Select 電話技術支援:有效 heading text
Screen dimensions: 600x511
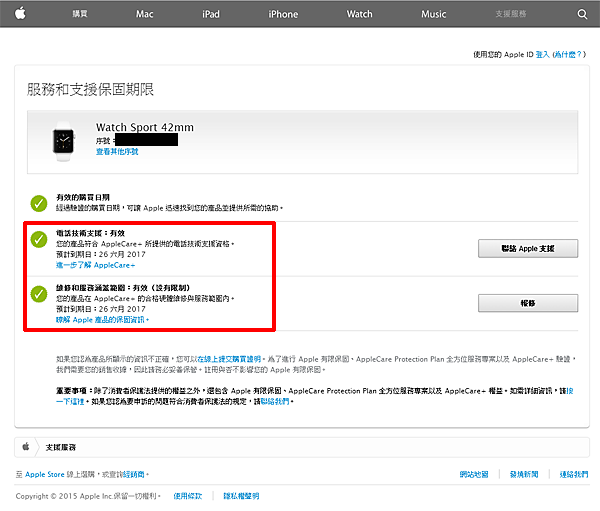(x=90, y=233)
